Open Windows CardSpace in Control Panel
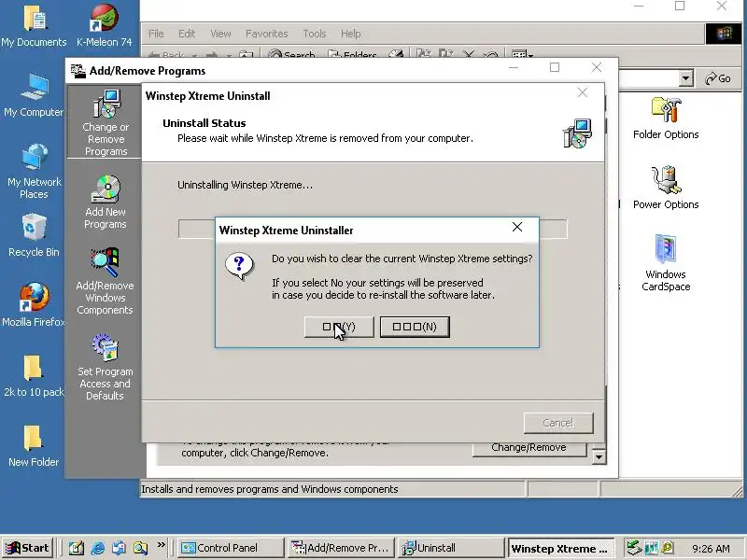 click(x=666, y=263)
